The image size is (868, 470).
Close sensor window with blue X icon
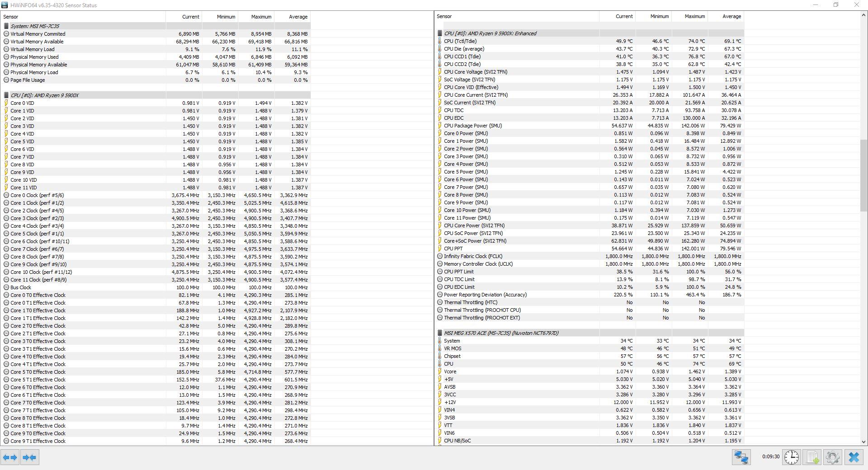click(x=854, y=457)
